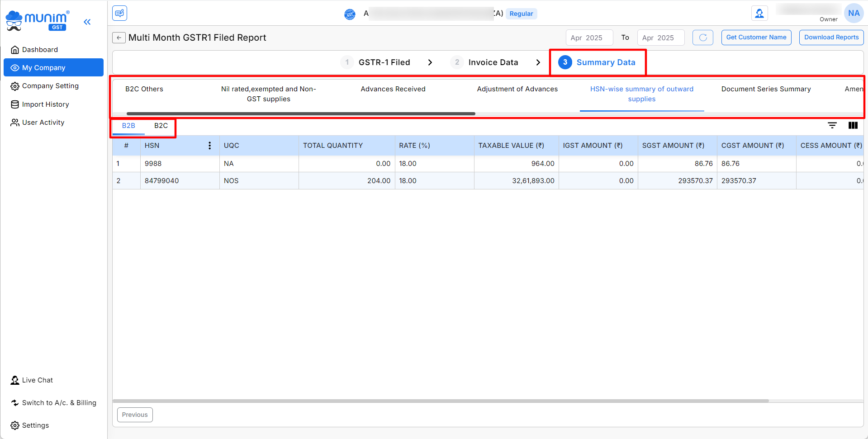The image size is (868, 439).
Task: Click the Download Reports button
Action: [831, 38]
